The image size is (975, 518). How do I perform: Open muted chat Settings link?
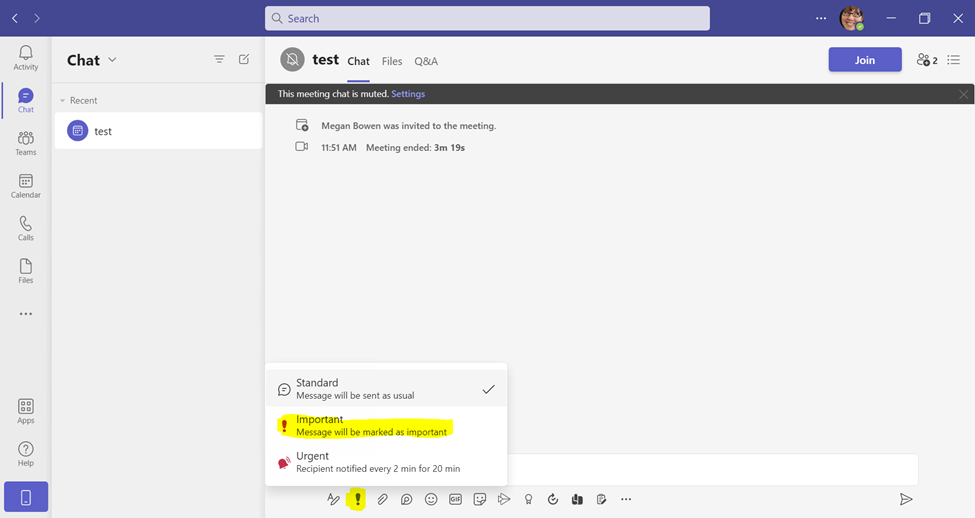point(408,94)
